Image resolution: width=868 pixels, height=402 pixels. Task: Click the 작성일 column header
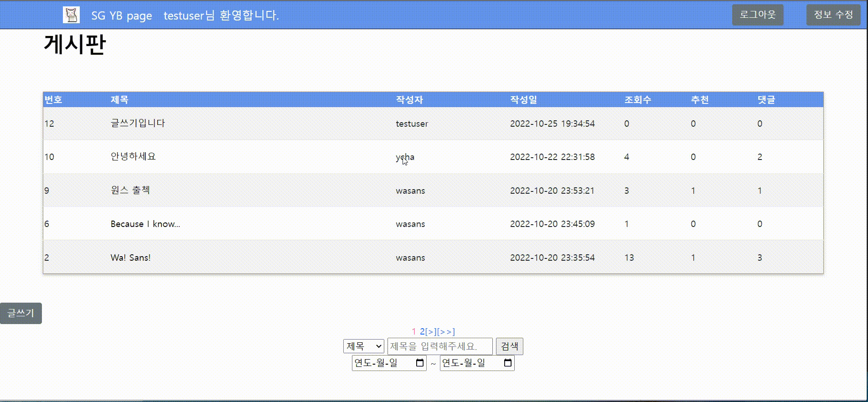(x=523, y=99)
